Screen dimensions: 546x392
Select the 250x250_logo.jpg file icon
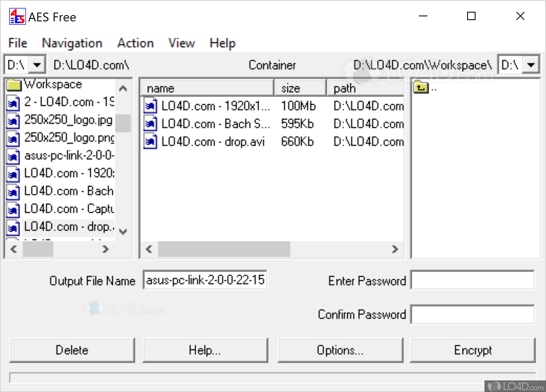13,120
